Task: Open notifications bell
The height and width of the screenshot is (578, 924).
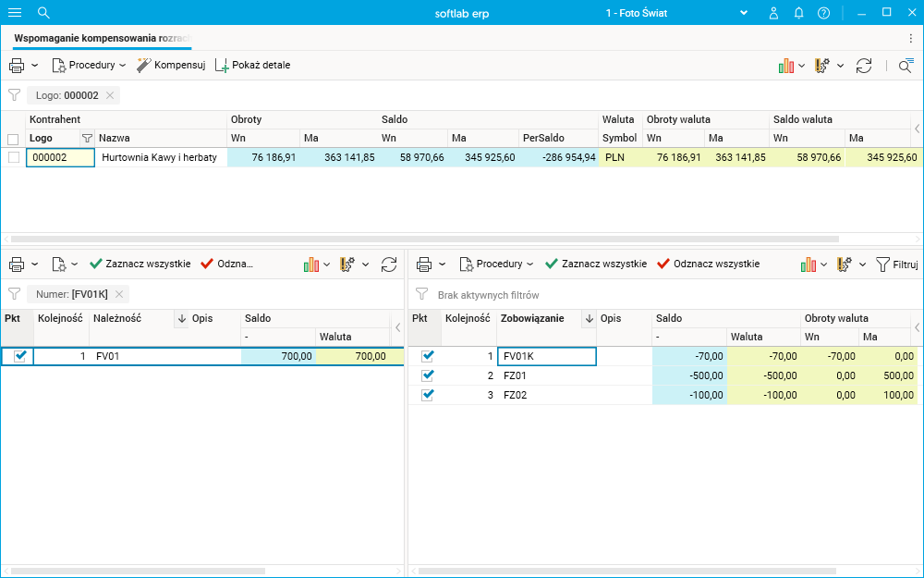Action: pyautogui.click(x=798, y=13)
